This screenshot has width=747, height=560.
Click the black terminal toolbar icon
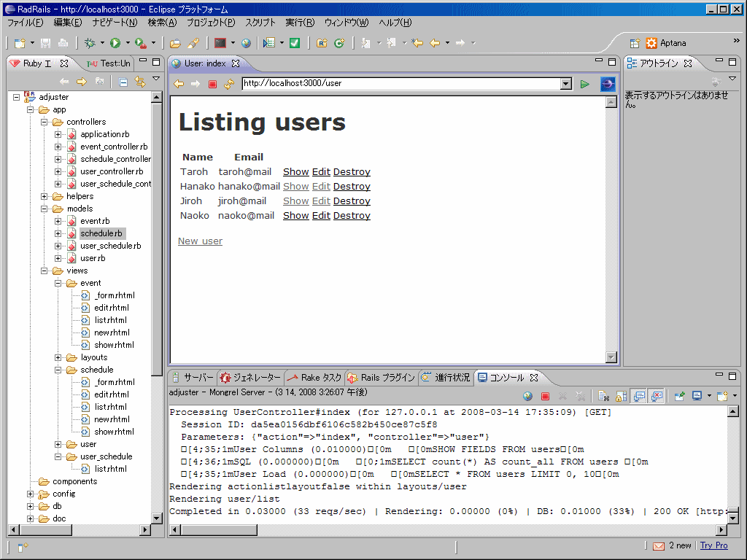220,43
